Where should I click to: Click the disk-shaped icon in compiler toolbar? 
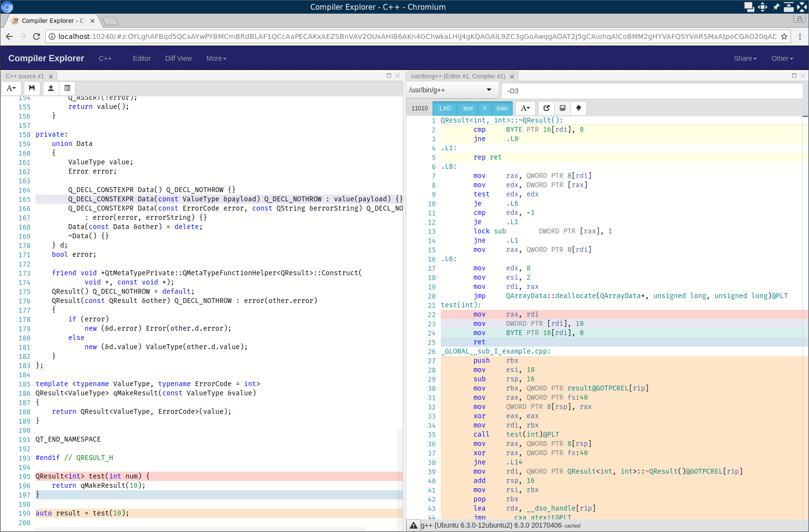(x=562, y=108)
